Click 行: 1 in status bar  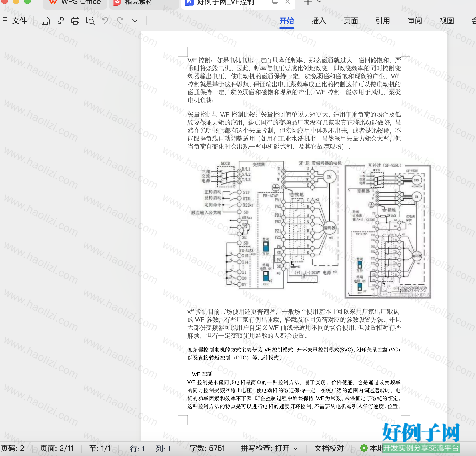[x=137, y=449]
